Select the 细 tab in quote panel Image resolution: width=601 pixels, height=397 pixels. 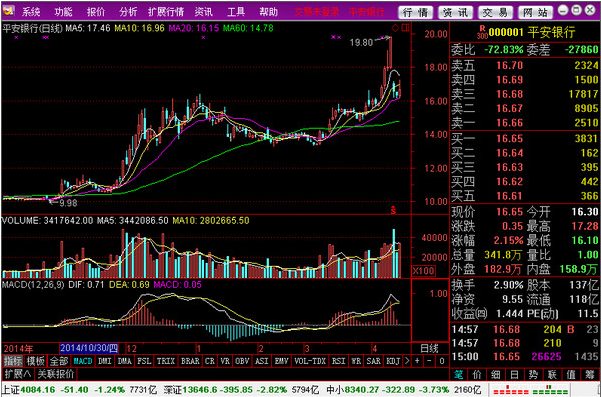coord(496,375)
